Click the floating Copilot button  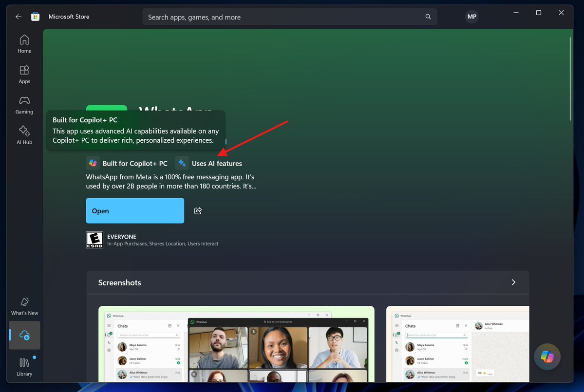(547, 356)
